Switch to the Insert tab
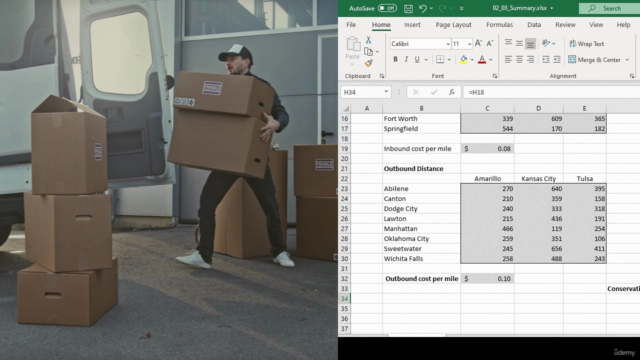The image size is (640, 360). (412, 24)
